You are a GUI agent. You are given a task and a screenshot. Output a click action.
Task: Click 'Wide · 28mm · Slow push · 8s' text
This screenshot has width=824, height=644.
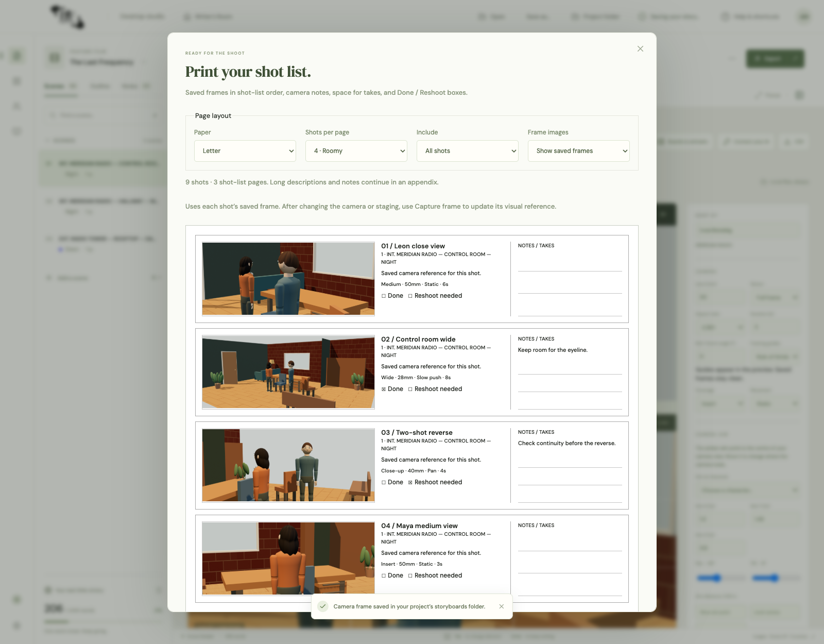tap(416, 378)
